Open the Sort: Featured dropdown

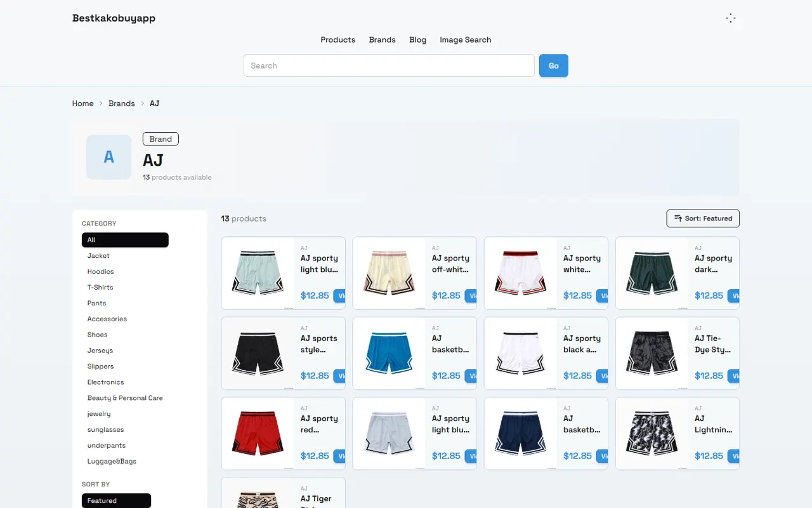tap(703, 218)
